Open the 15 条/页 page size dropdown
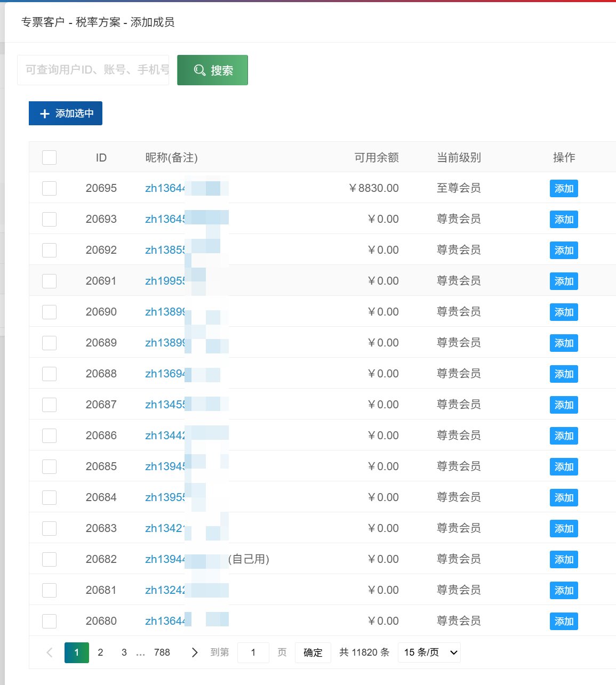The height and width of the screenshot is (685, 616). (x=429, y=652)
